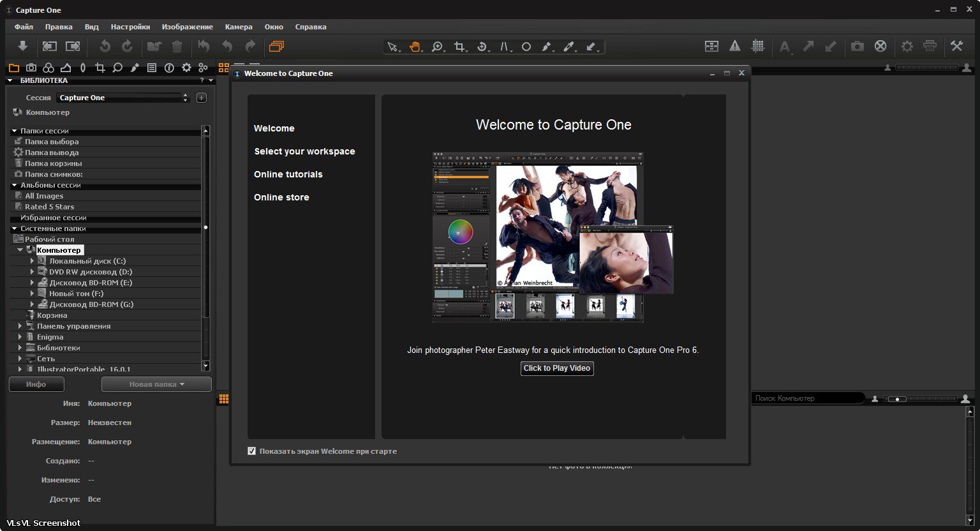980x531 pixels.
Task: Open the Capture camera tool tab
Action: pos(31,68)
